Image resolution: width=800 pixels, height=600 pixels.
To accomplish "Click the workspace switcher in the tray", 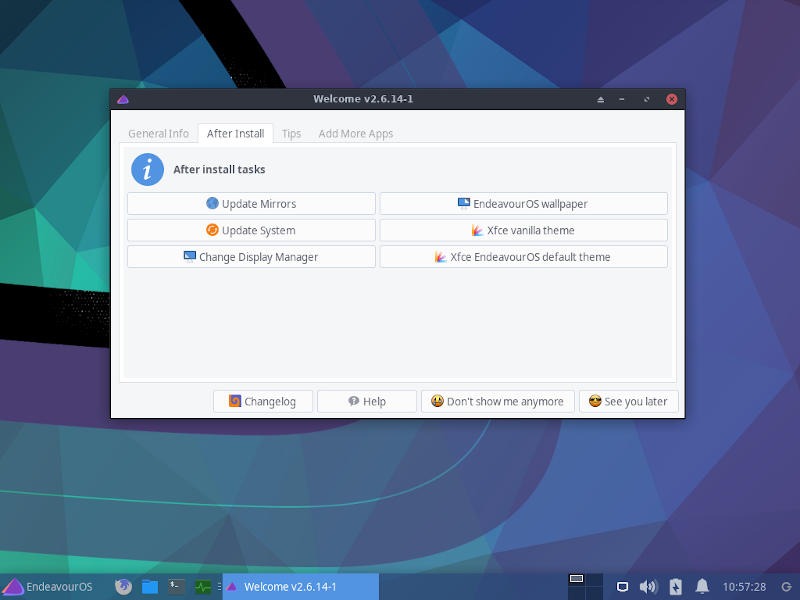I will (577, 584).
